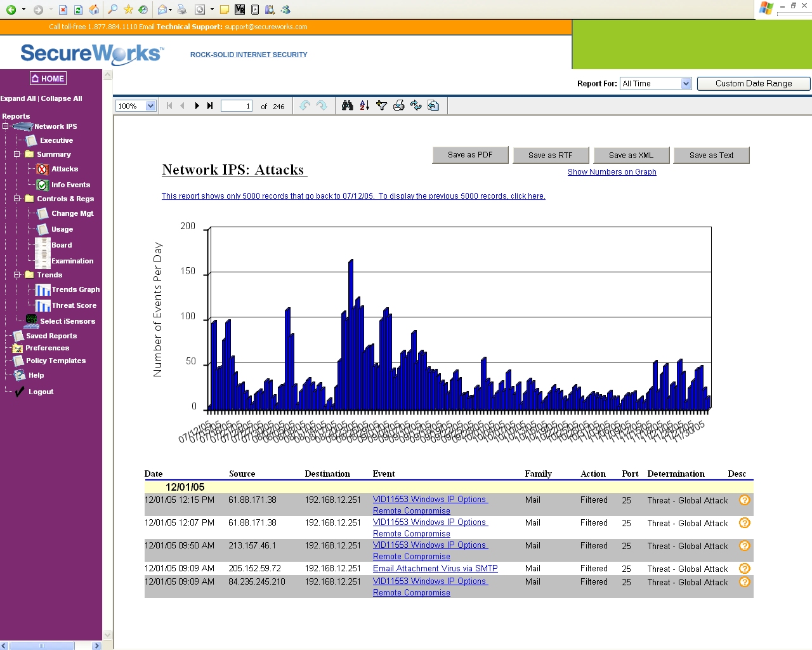
Task: Click the Custom Date Range button
Action: (x=754, y=84)
